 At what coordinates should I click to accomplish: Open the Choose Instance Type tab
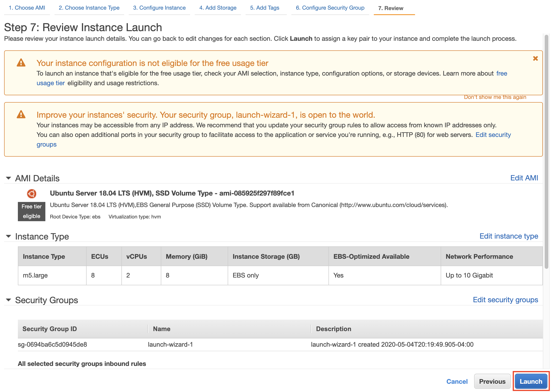coord(89,8)
